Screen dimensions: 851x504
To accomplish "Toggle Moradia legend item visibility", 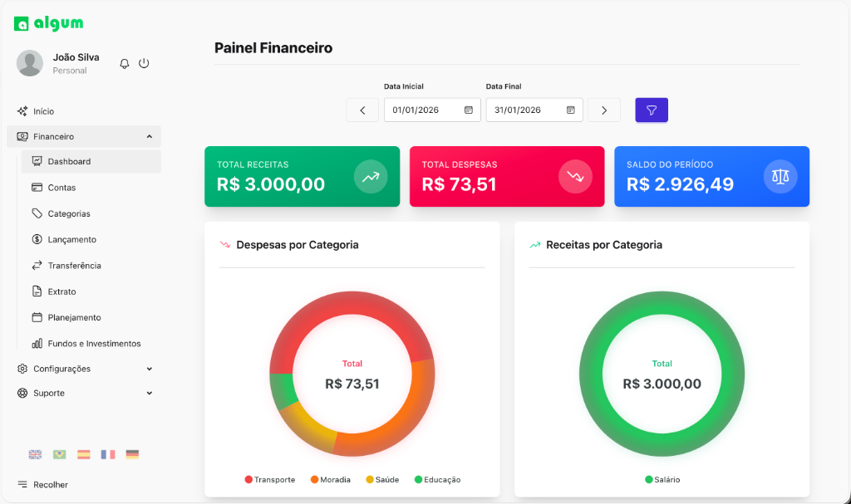I will coord(331,480).
